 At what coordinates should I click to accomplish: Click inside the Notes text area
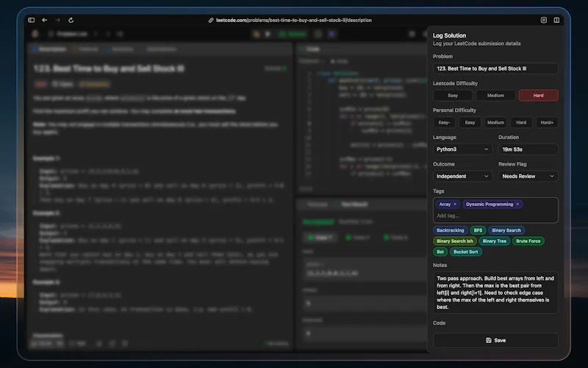click(495, 293)
